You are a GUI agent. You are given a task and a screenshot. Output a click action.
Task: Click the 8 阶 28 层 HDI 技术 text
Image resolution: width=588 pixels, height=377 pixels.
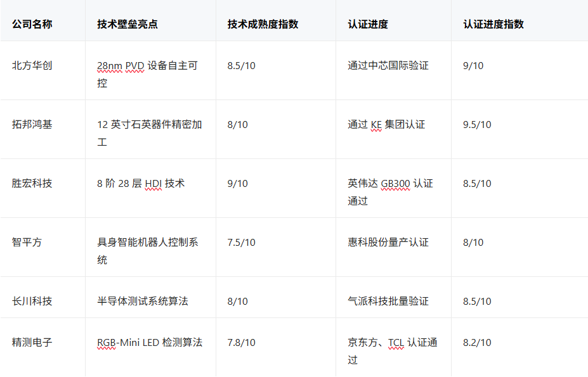[x=141, y=183]
